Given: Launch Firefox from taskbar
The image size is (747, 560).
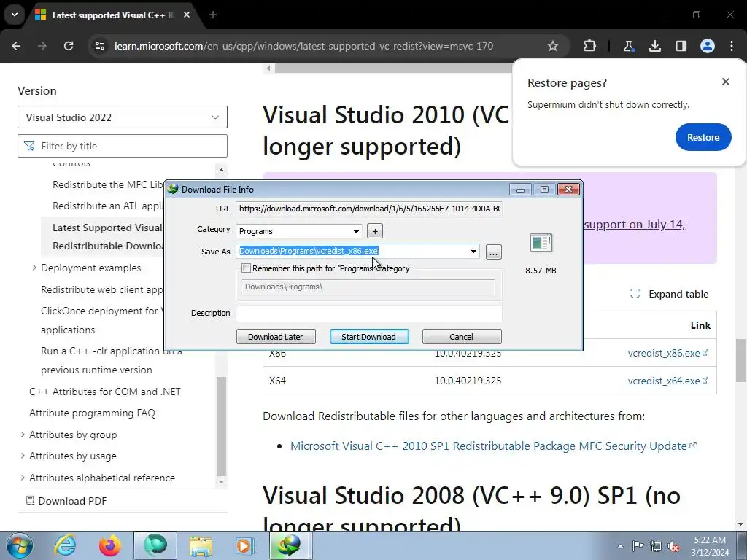Looking at the screenshot, I should (109, 545).
